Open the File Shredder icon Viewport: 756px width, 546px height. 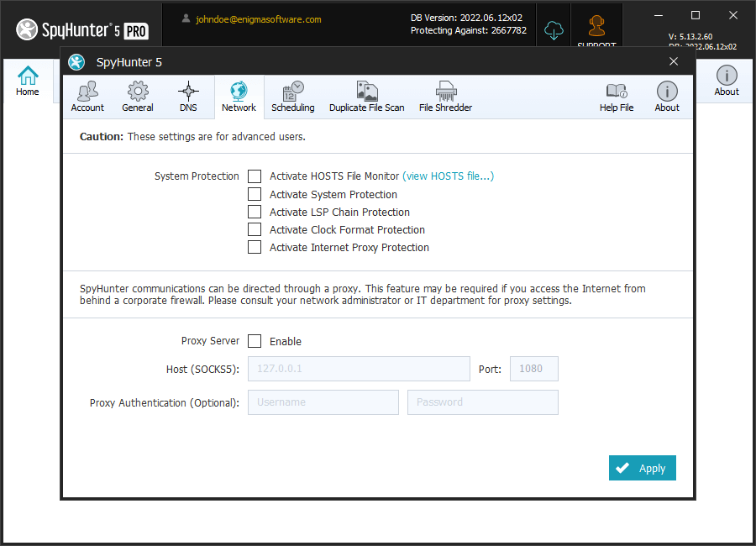point(445,92)
